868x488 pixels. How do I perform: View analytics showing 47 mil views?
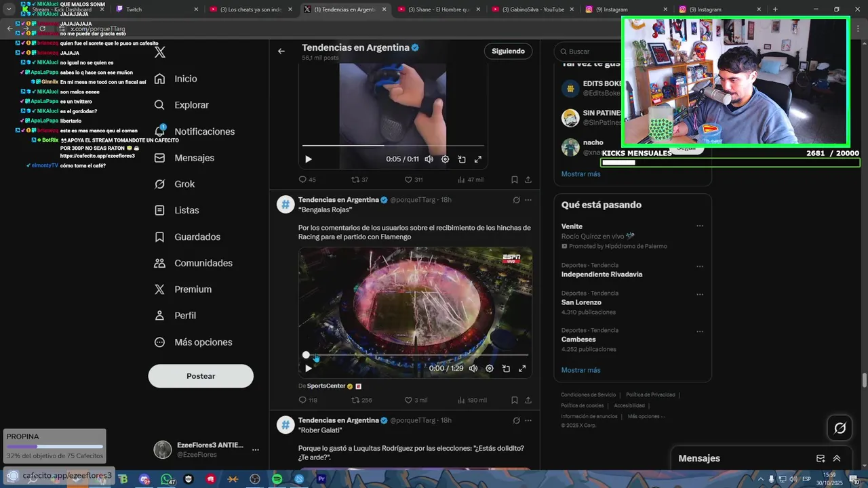[471, 180]
